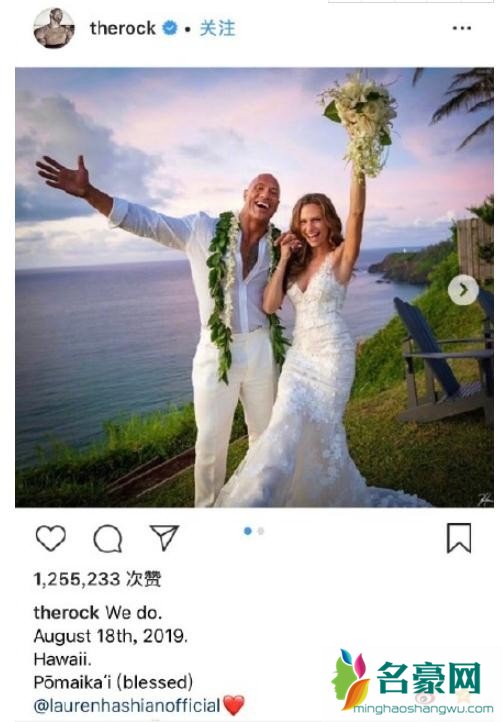Open the three-dot more options menu

[461, 28]
